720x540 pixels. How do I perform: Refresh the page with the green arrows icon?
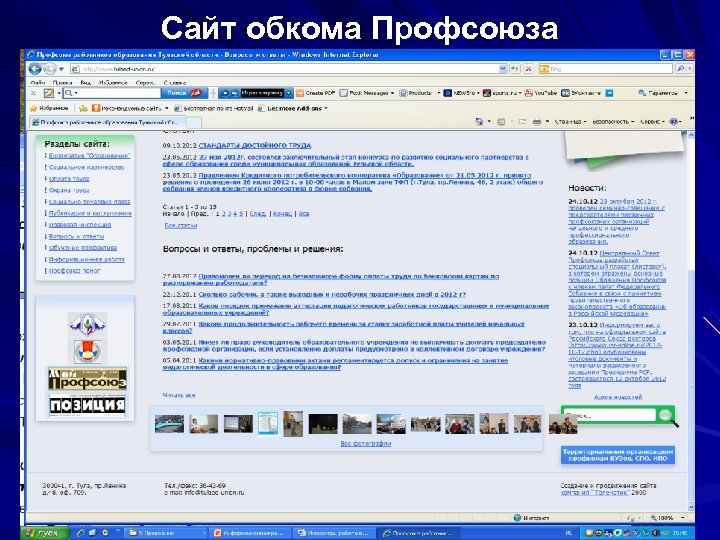pyautogui.click(x=515, y=69)
